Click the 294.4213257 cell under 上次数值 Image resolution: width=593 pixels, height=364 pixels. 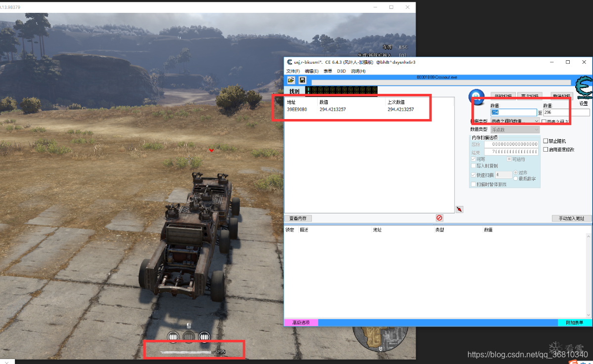pyautogui.click(x=401, y=110)
